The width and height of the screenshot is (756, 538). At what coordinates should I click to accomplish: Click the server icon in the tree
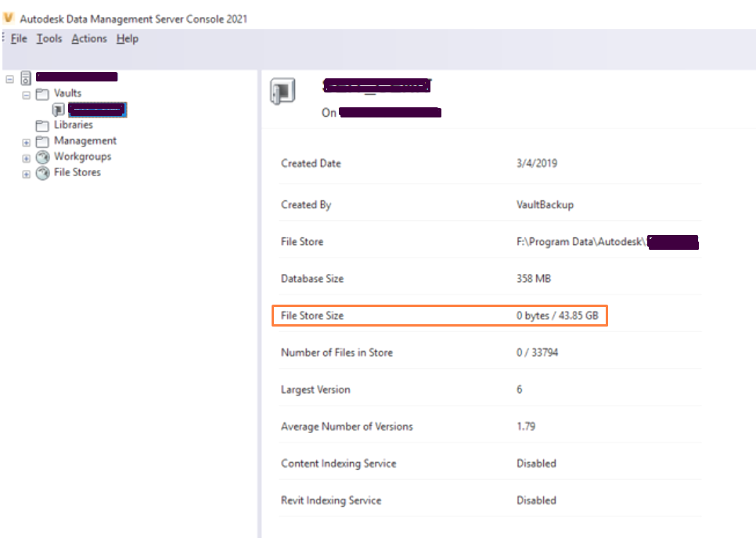26,78
